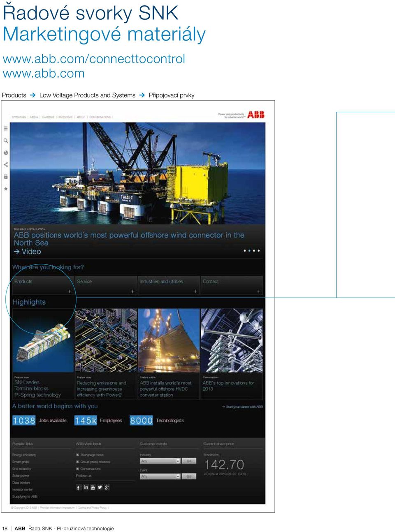
Task: Click Low Voltage Products and Systems breadcrumb
Action: [87, 95]
